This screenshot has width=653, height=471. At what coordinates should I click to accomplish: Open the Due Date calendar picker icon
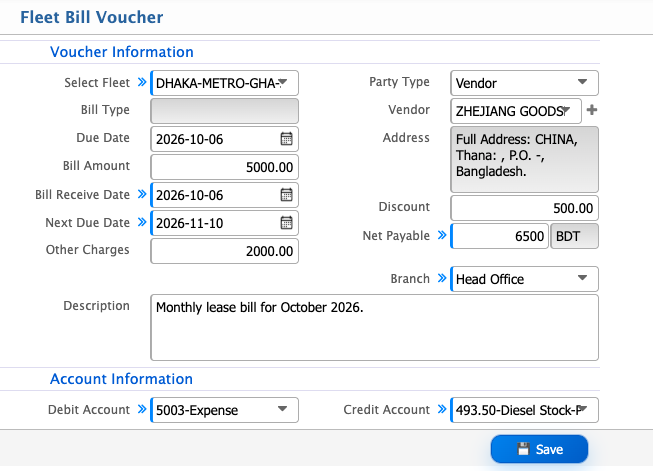coord(286,139)
